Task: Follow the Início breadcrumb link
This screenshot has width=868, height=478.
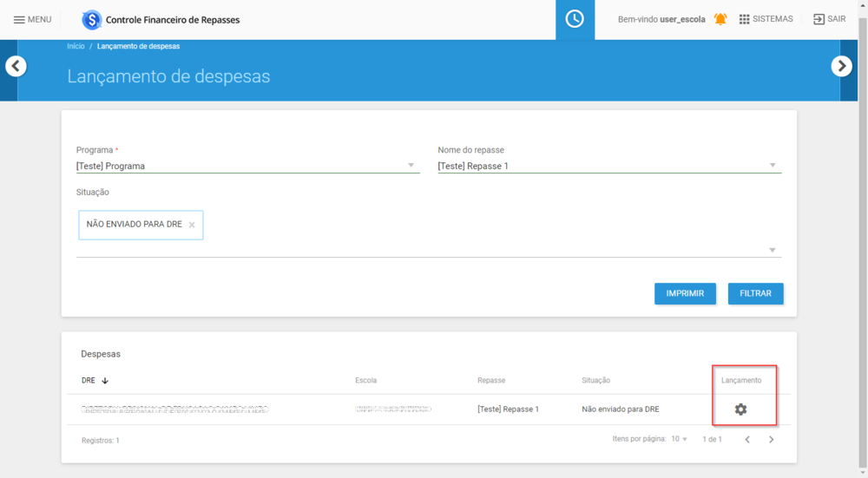Action: [x=76, y=46]
